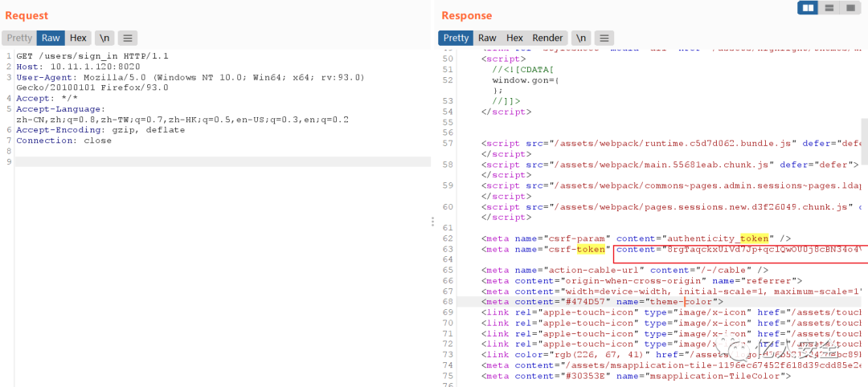Image resolution: width=868 pixels, height=387 pixels.
Task: Click the 'Accept-Encoding: gzip, deflate' line
Action: (100, 130)
